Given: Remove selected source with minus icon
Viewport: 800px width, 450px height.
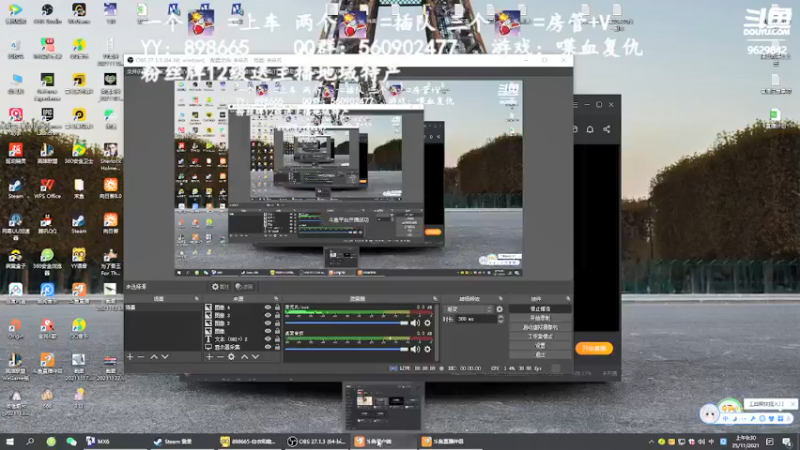Looking at the screenshot, I should click(220, 357).
